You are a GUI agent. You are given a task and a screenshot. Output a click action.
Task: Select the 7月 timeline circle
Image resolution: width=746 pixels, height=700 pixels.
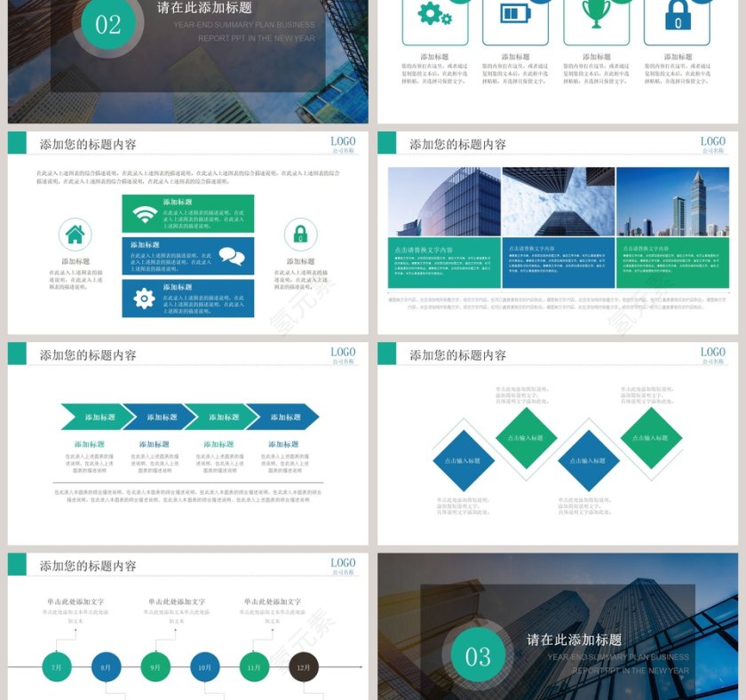click(x=57, y=667)
